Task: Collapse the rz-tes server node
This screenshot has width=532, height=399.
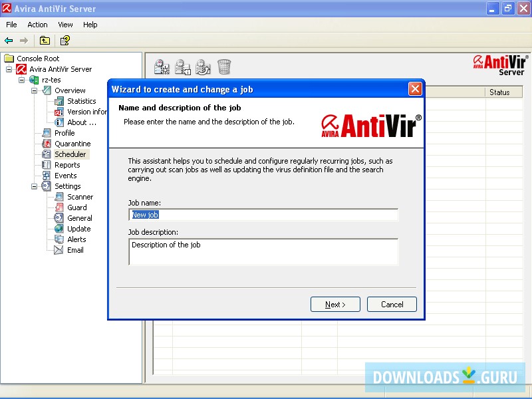Action: click(x=22, y=80)
